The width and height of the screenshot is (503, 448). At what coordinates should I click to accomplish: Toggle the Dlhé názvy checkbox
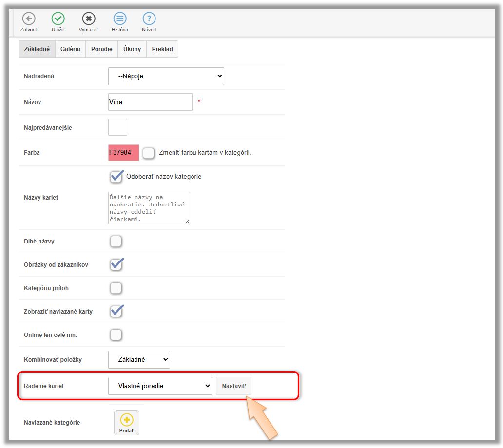click(116, 242)
